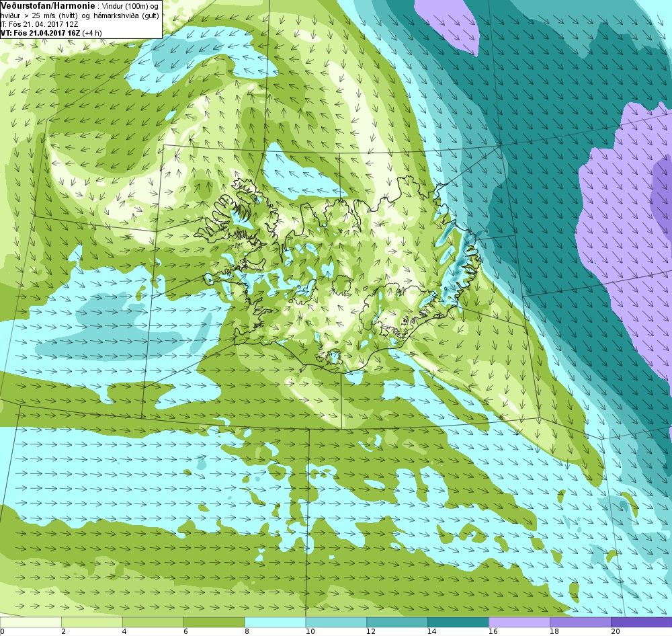
Task: Click the 'Vindur (100m) og' label
Action: 131,7
